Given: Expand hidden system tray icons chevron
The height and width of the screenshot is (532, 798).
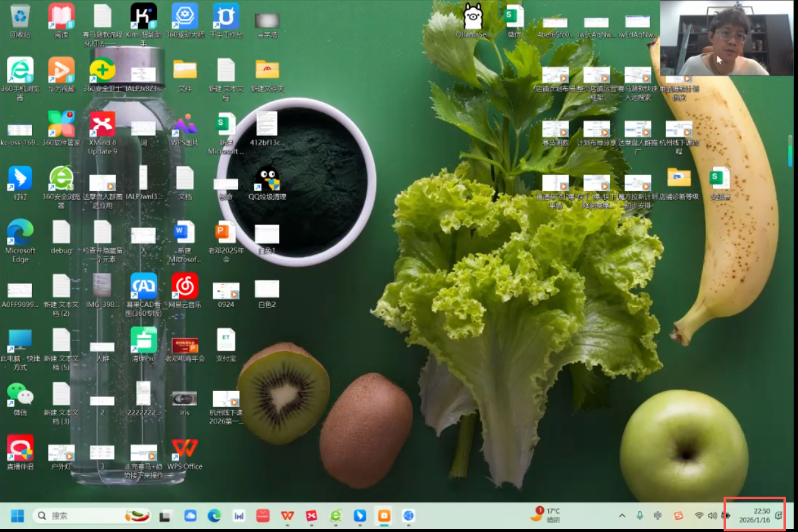Looking at the screenshot, I should (x=622, y=516).
